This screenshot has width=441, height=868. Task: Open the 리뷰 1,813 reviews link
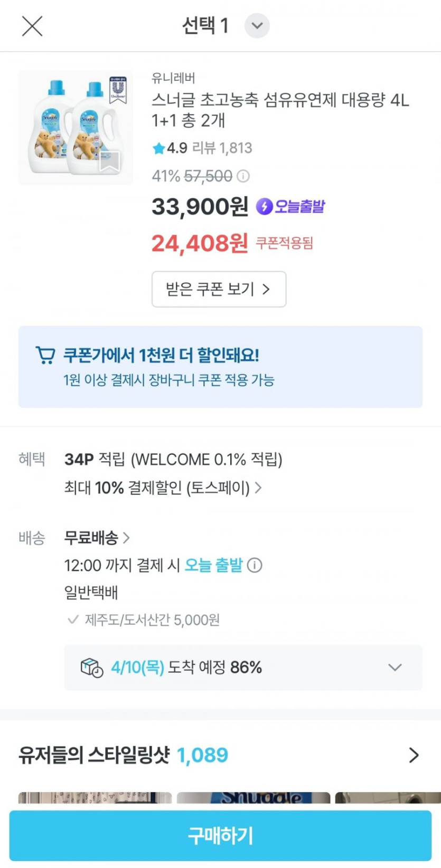pyautogui.click(x=222, y=148)
